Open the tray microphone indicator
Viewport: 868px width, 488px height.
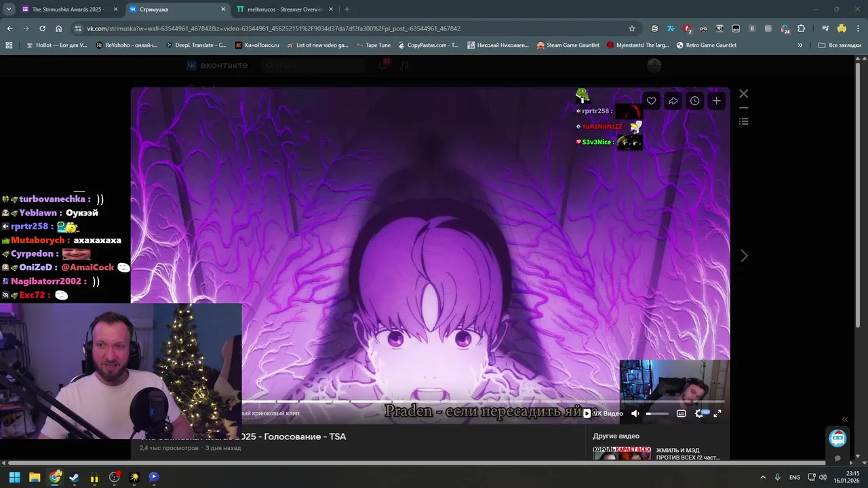click(778, 477)
